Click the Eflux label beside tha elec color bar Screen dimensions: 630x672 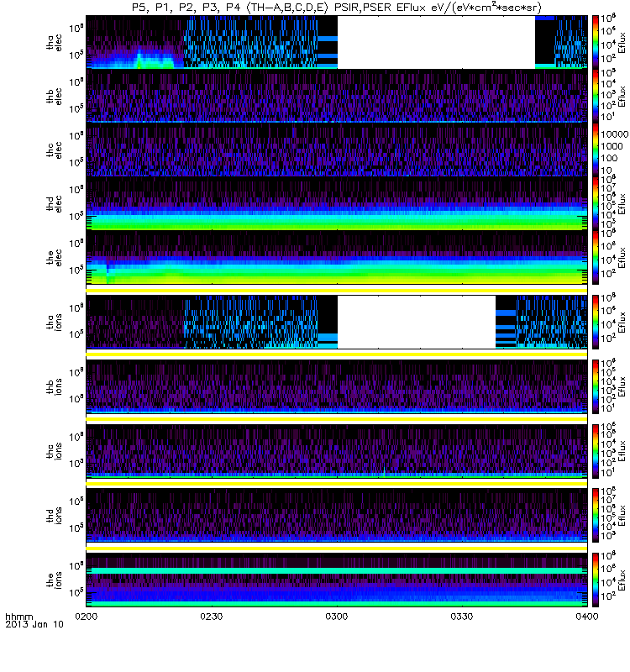tap(622, 43)
